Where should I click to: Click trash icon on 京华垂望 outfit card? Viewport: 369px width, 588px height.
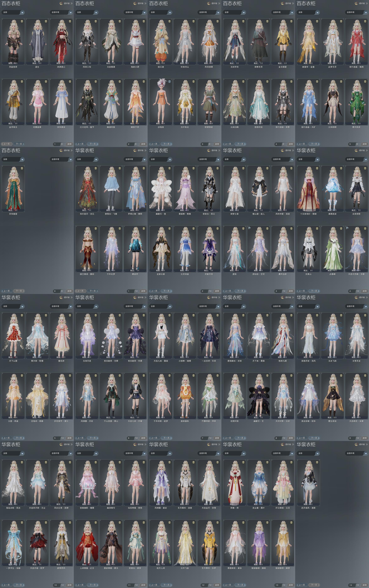22,168
